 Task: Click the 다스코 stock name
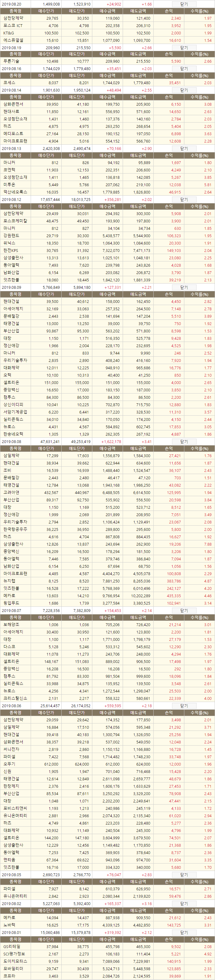click(x=9, y=646)
